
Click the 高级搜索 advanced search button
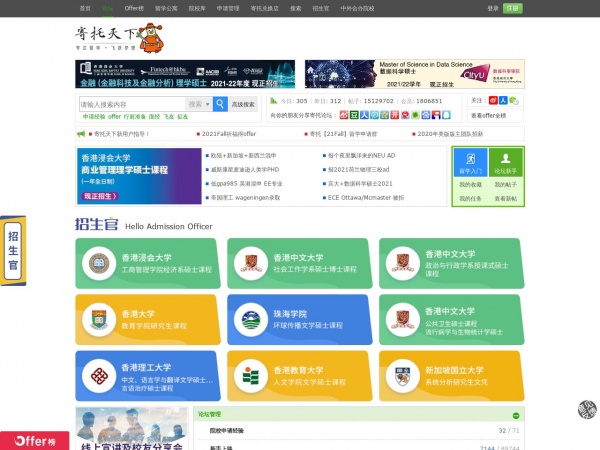click(x=243, y=104)
